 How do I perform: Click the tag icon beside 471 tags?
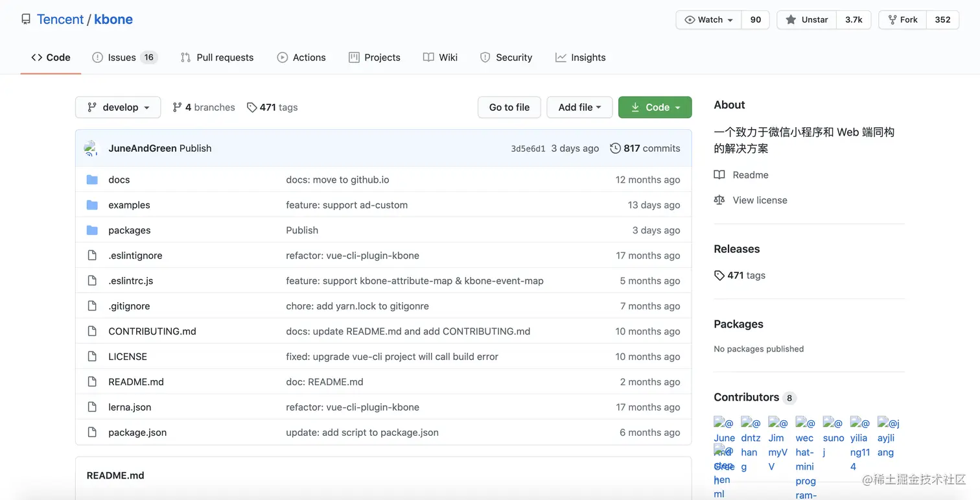coord(251,108)
